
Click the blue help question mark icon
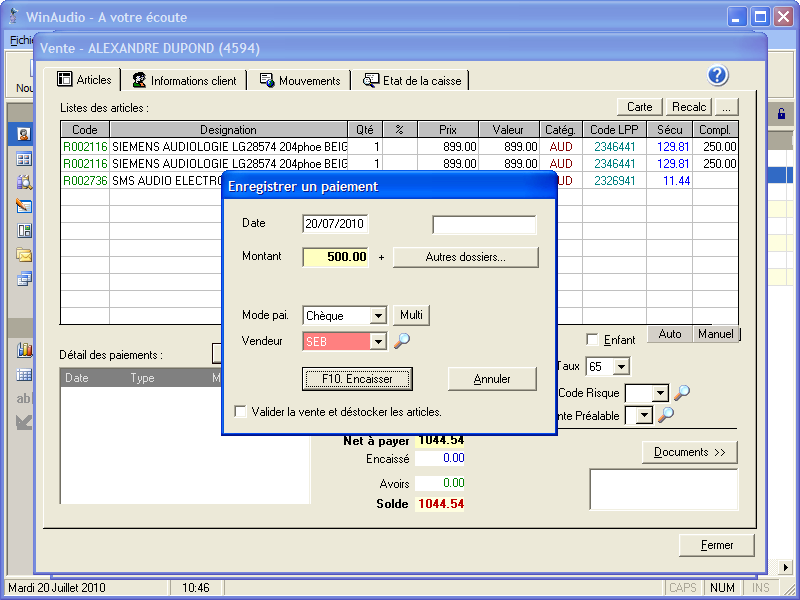pyautogui.click(x=718, y=76)
